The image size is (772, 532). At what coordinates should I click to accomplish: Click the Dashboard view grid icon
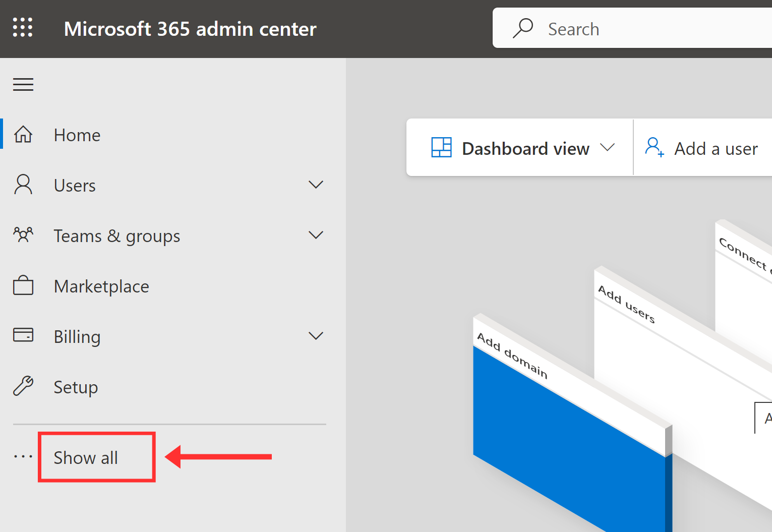point(442,148)
